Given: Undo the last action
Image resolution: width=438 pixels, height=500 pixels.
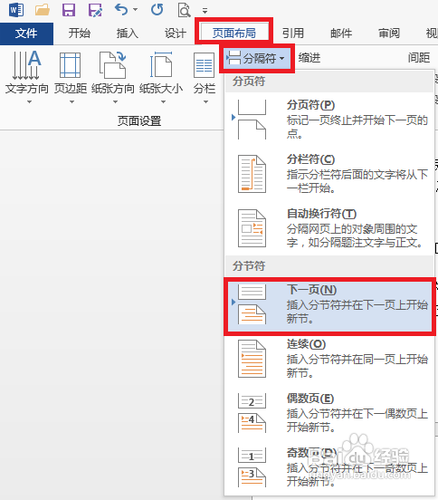Looking at the screenshot, I should point(121,9).
